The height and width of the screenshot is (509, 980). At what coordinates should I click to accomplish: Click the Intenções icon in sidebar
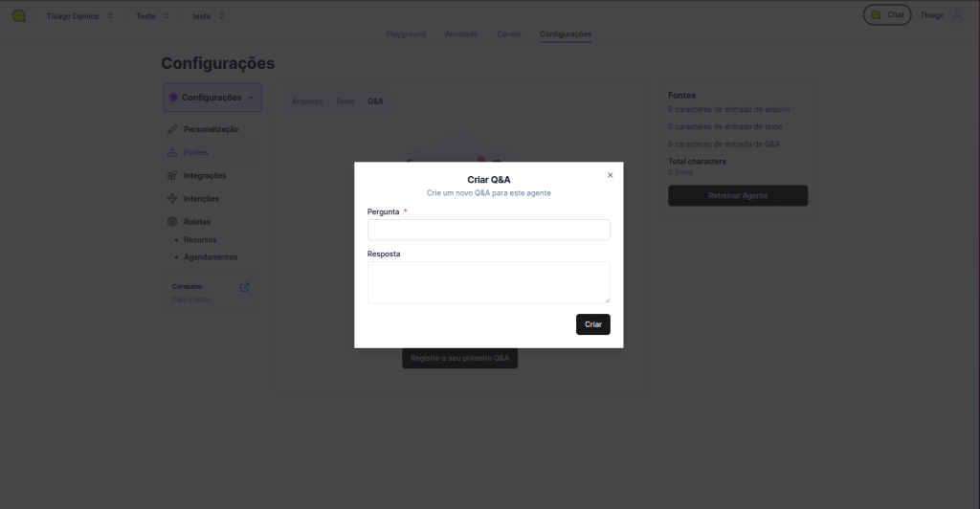pos(172,199)
